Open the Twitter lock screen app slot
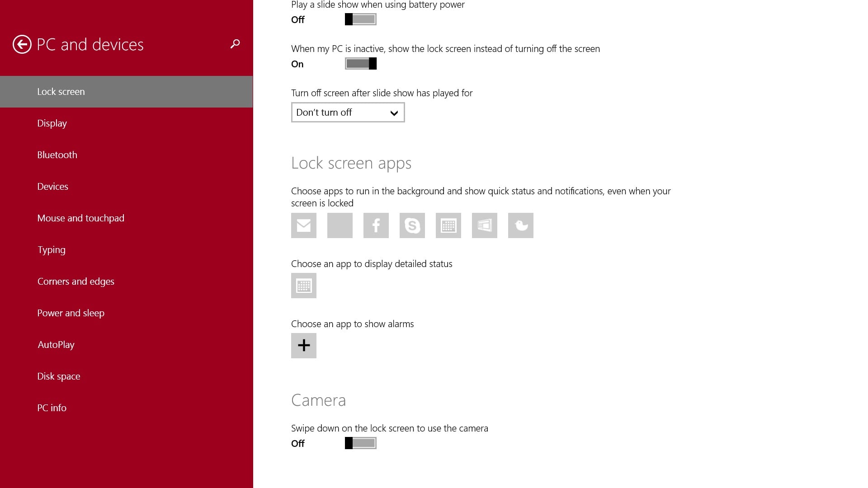This screenshot has height=488, width=868. (520, 225)
